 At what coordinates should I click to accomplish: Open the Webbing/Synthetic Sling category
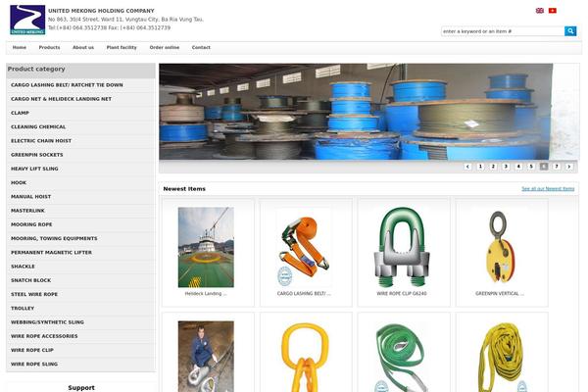[80, 321]
